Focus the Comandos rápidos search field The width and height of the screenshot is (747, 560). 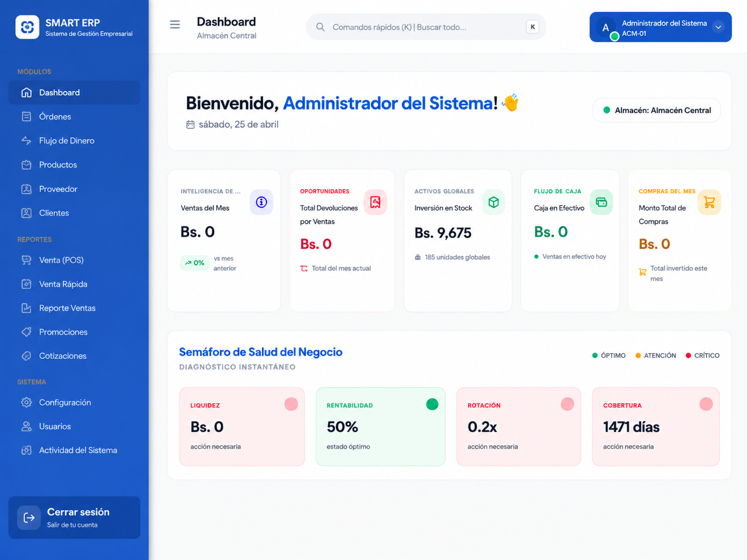426,27
